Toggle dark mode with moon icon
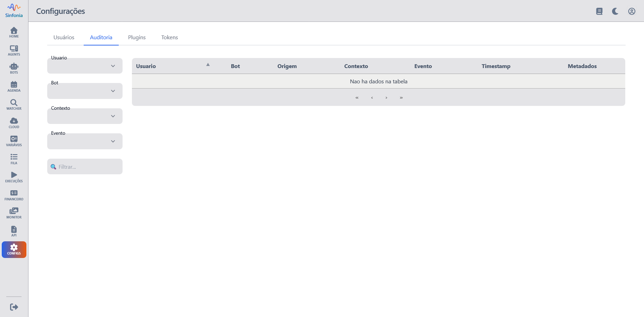 point(615,11)
